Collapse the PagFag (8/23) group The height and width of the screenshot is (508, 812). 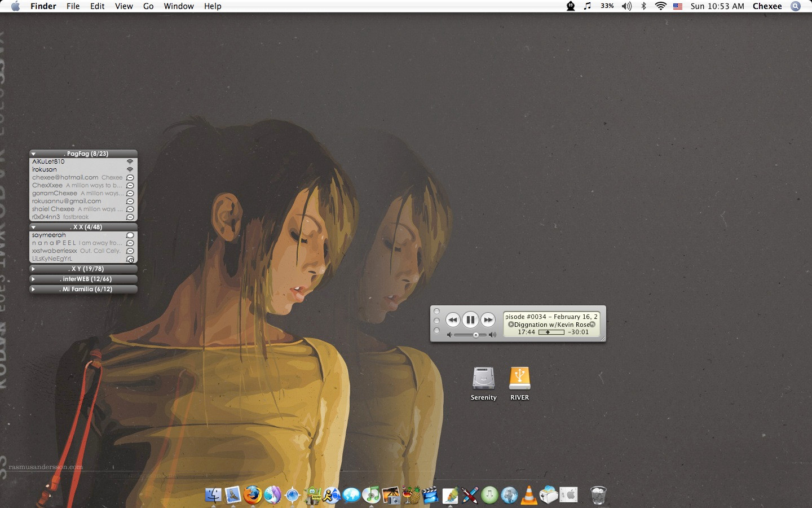[x=33, y=154]
